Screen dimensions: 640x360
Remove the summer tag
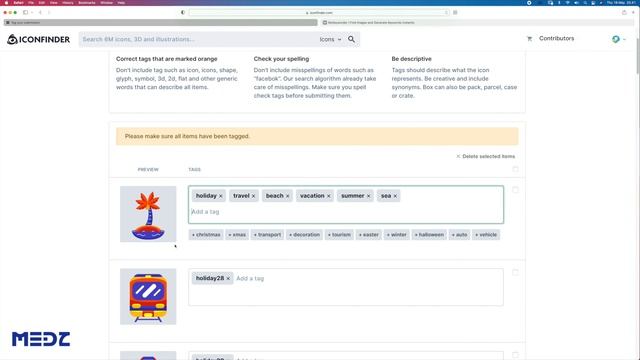[368, 196]
